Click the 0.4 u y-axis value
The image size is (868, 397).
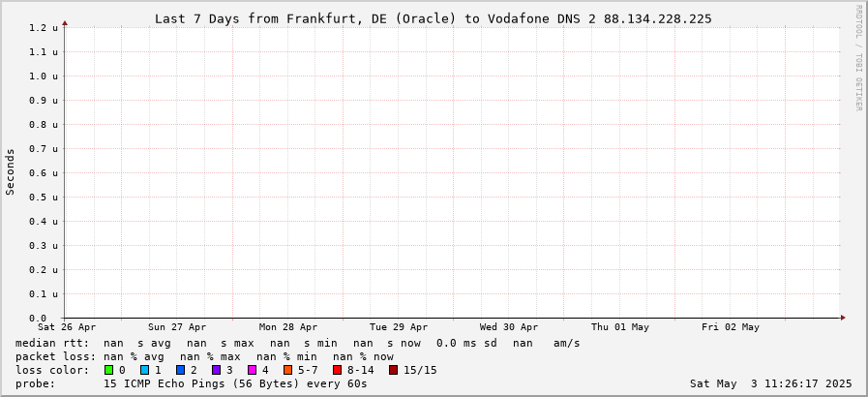44,222
